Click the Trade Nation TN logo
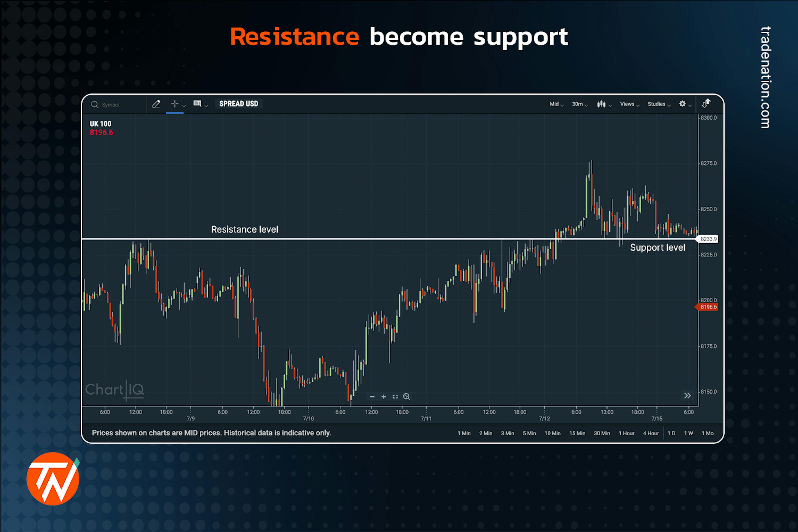 [53, 479]
